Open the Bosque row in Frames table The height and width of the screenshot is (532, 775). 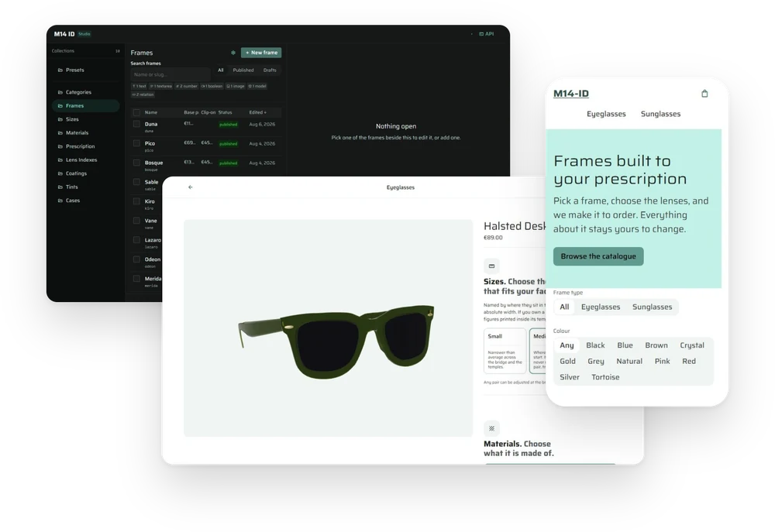206,166
